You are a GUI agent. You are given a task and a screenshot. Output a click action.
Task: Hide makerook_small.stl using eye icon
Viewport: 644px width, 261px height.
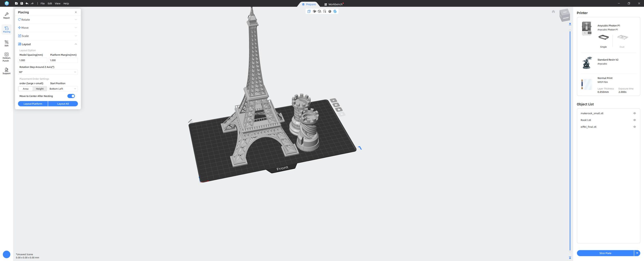point(634,113)
